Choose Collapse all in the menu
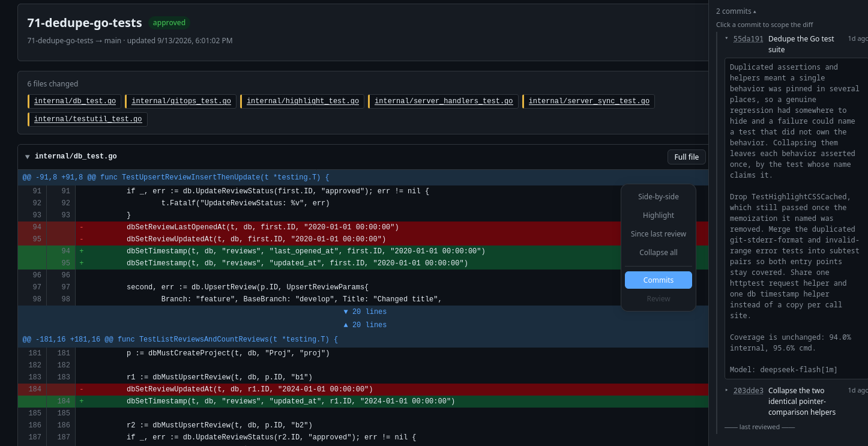 coord(659,253)
